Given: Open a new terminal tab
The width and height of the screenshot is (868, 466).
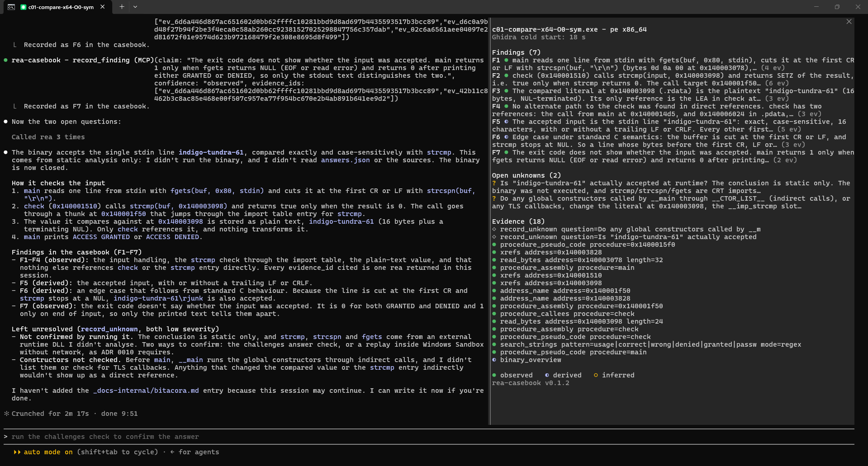Looking at the screenshot, I should pos(122,7).
